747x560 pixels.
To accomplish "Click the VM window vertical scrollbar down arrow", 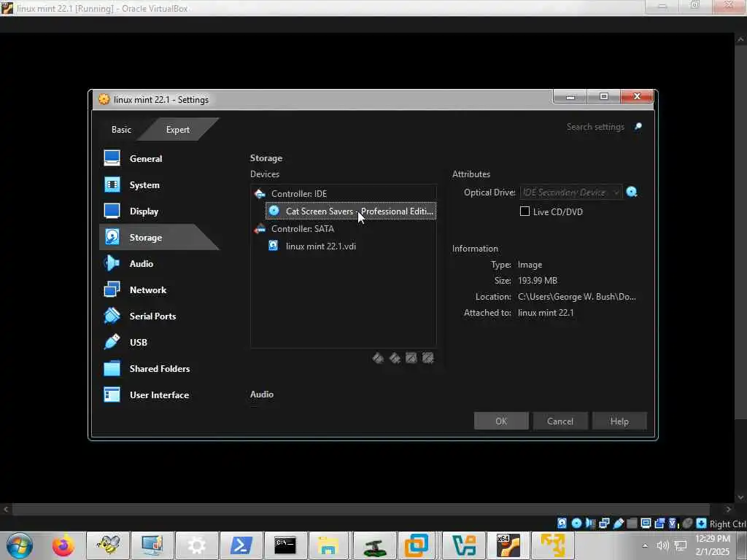I will point(740,497).
